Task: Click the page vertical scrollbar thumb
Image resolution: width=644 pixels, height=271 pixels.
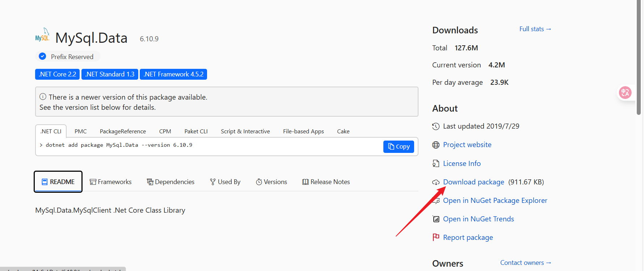Action: click(x=639, y=58)
